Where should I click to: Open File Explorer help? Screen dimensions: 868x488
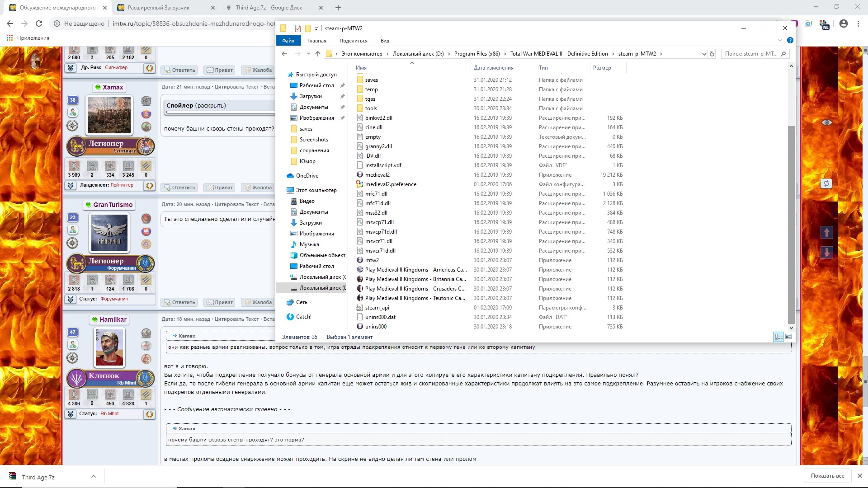(x=790, y=40)
